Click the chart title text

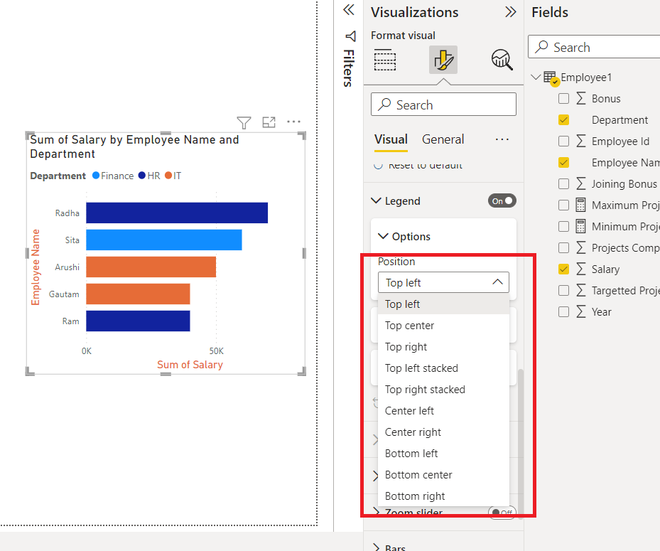[134, 146]
